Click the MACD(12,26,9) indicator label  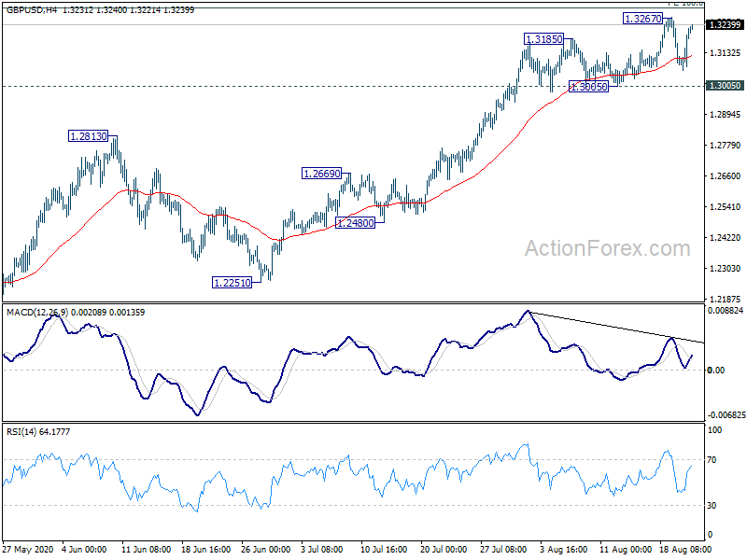click(x=37, y=313)
